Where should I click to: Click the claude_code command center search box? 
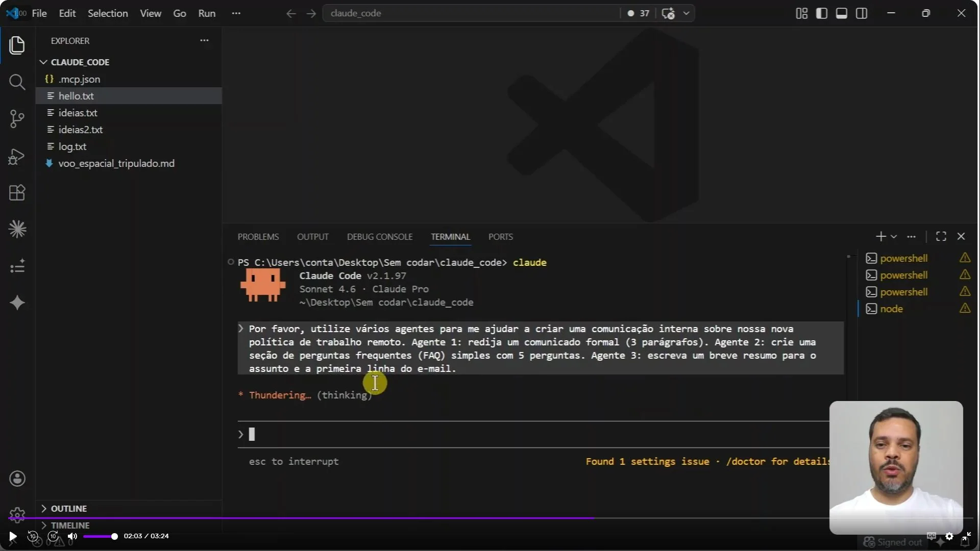[x=471, y=13]
